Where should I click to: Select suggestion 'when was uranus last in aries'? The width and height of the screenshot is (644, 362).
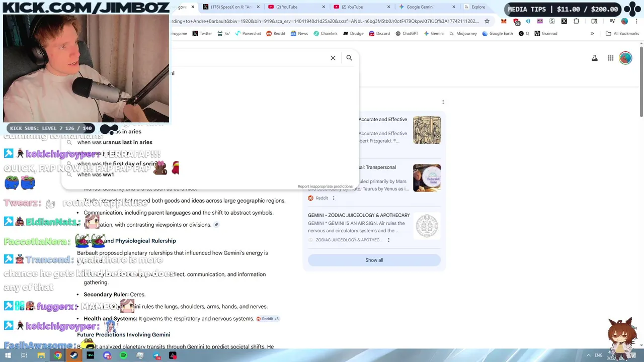click(x=115, y=142)
